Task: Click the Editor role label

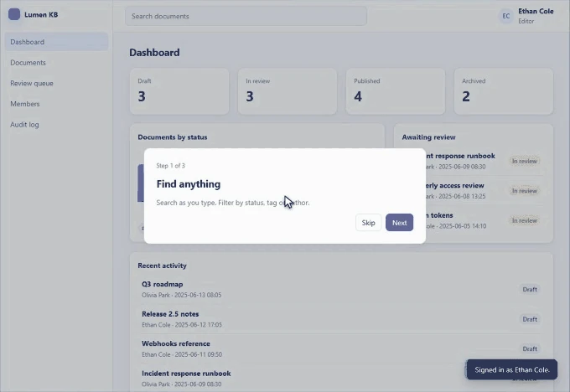Action: pos(526,21)
